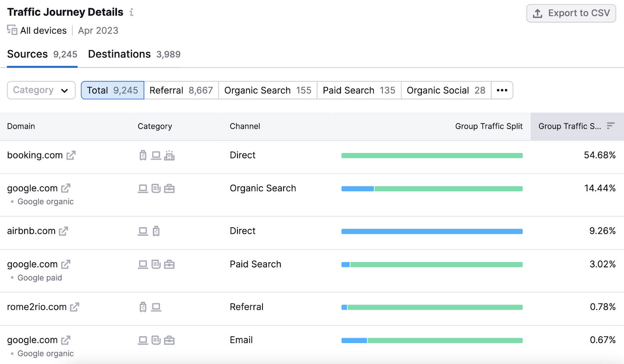This screenshot has width=624, height=364.
Task: Open the booking.com domain link
Action: pyautogui.click(x=35, y=155)
